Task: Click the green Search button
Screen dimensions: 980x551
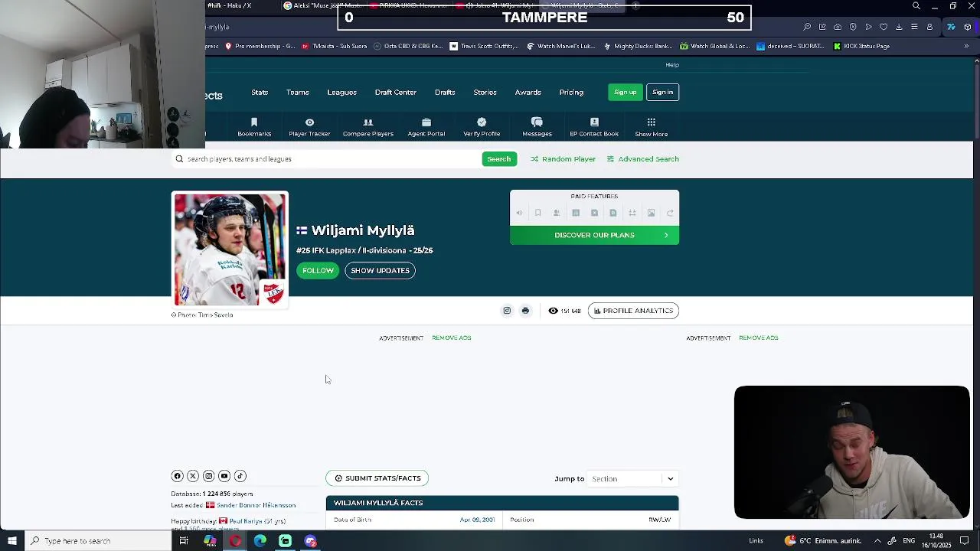Action: click(x=499, y=159)
